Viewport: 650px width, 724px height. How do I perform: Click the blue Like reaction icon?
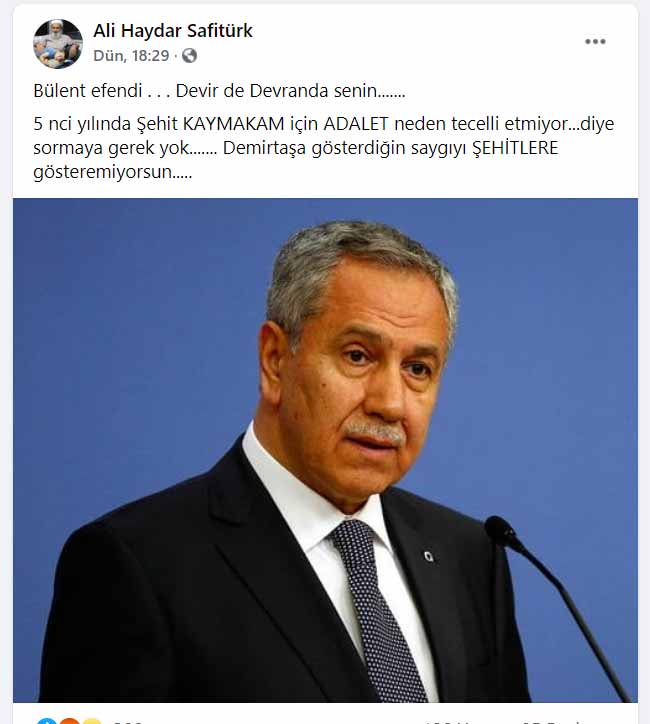point(47,721)
